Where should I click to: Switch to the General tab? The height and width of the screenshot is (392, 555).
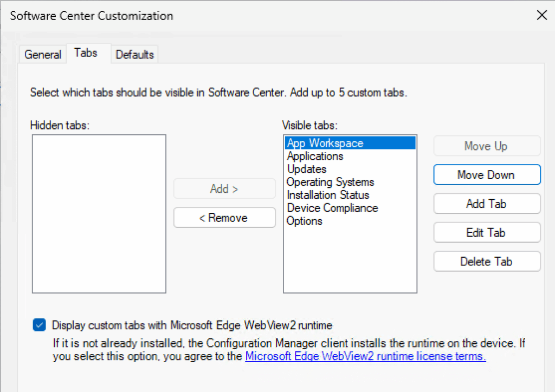click(x=43, y=55)
